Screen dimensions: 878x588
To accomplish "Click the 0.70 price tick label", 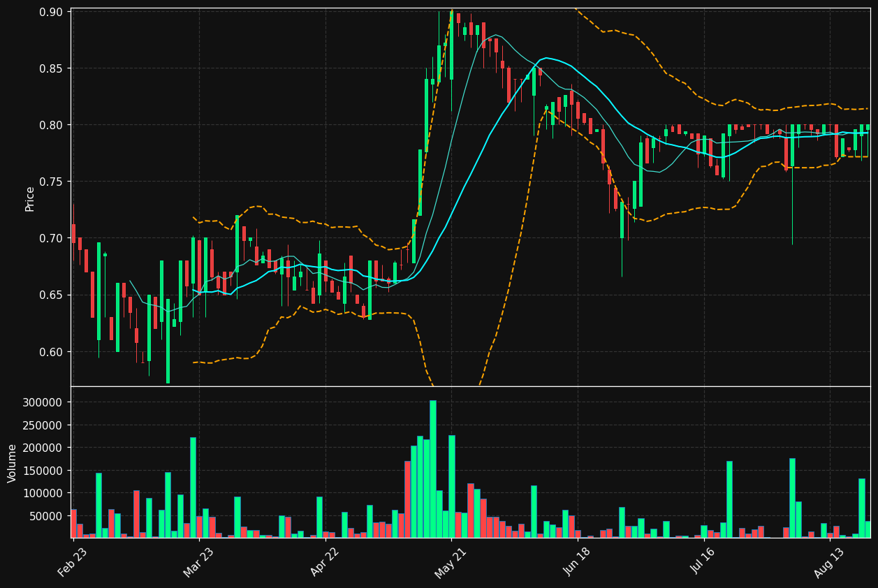I will (x=52, y=238).
